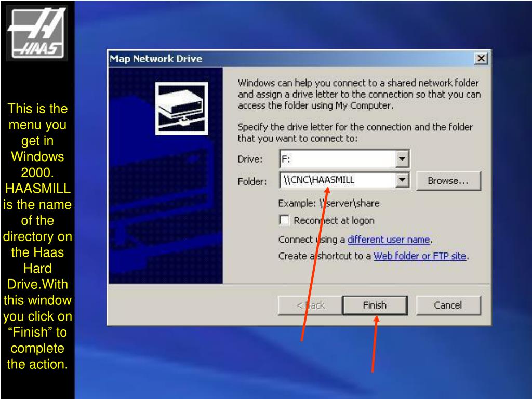Click the Finish button
This screenshot has height=399, width=532.
click(375, 305)
